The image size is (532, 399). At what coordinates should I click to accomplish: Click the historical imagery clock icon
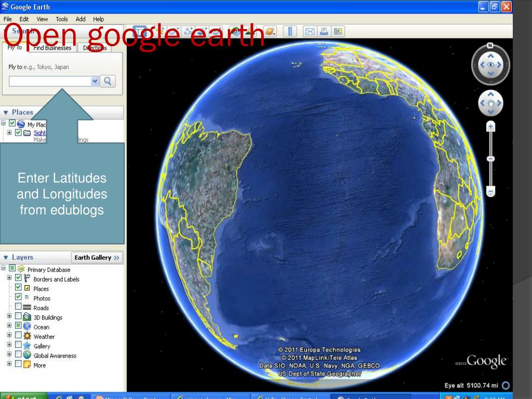(x=235, y=32)
